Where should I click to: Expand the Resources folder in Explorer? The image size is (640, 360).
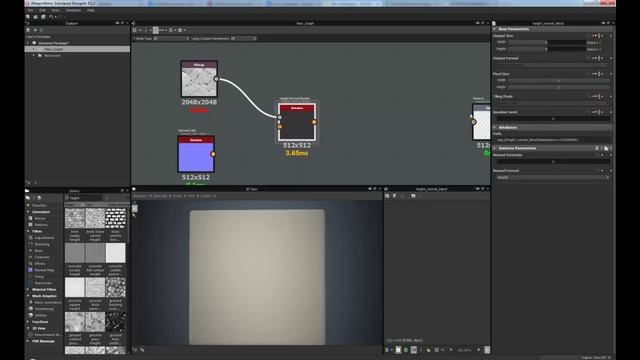point(34,56)
